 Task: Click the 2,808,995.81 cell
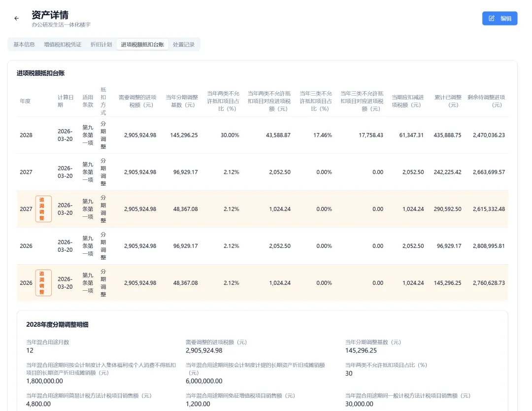click(489, 246)
